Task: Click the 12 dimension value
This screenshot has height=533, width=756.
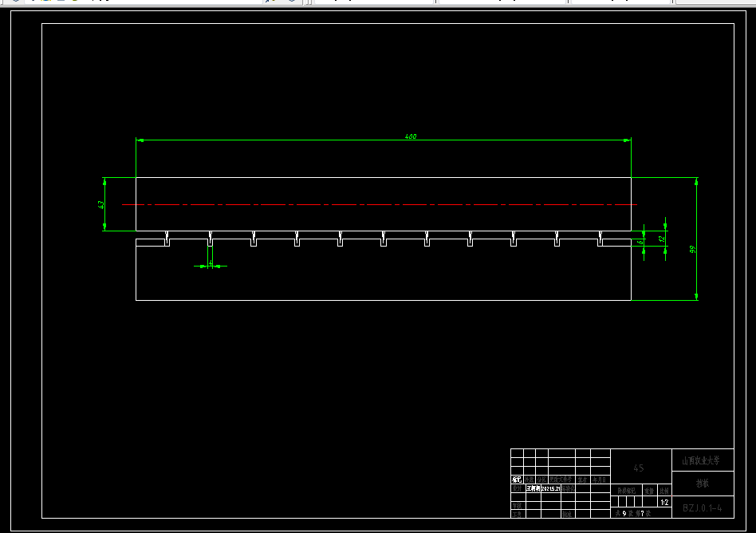Action: coord(662,239)
